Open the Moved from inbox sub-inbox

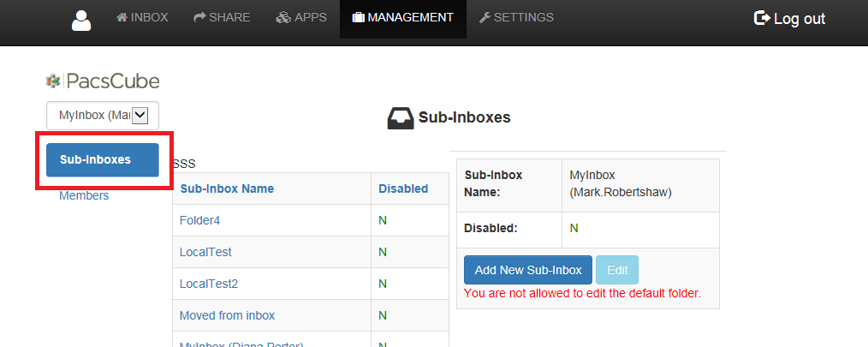(227, 315)
